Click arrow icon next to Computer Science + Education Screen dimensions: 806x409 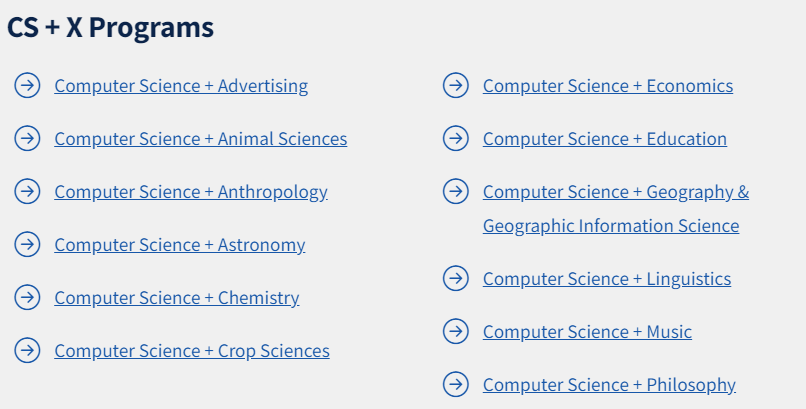tap(455, 139)
